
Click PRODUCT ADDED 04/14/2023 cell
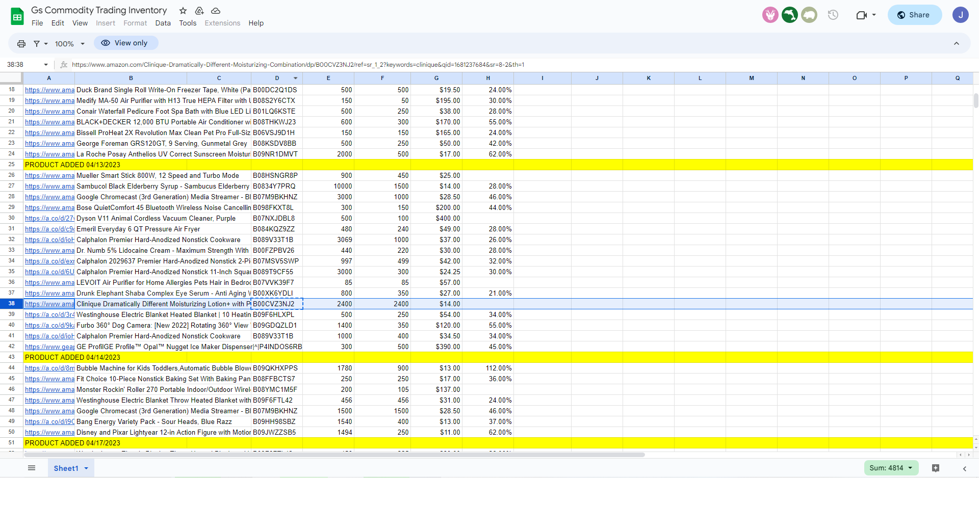[x=72, y=357]
